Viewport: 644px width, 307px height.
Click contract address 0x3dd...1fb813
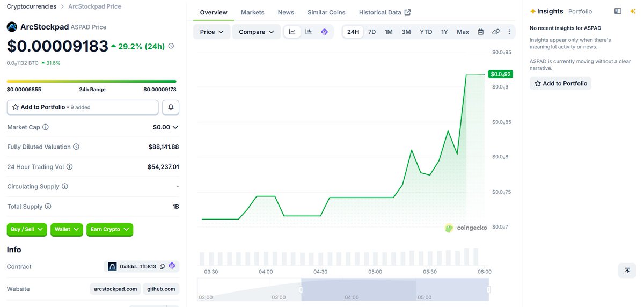click(138, 266)
